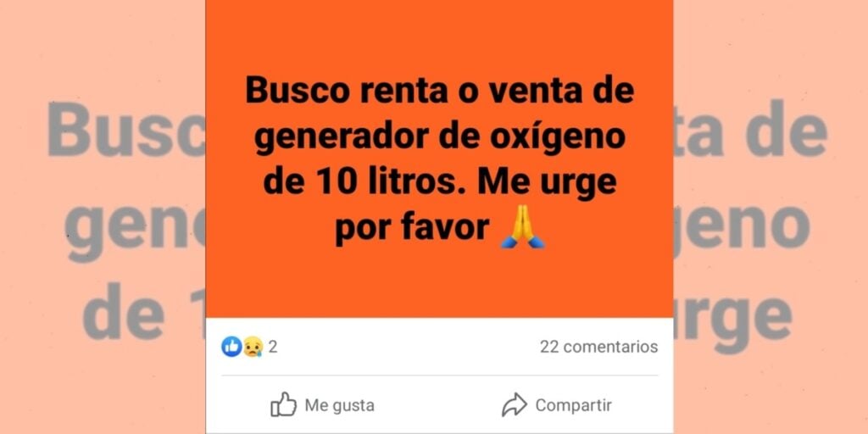The image size is (868, 434).
Task: Click the crying-face reaction emoji
Action: tap(253, 347)
